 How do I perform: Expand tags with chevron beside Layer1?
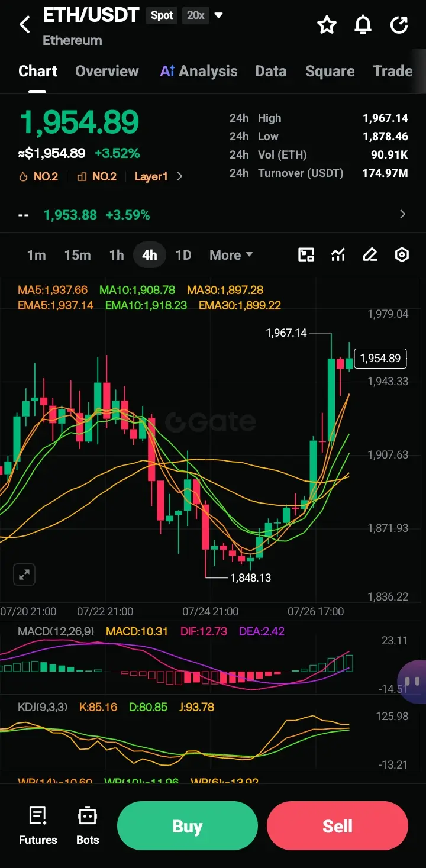pyautogui.click(x=180, y=176)
